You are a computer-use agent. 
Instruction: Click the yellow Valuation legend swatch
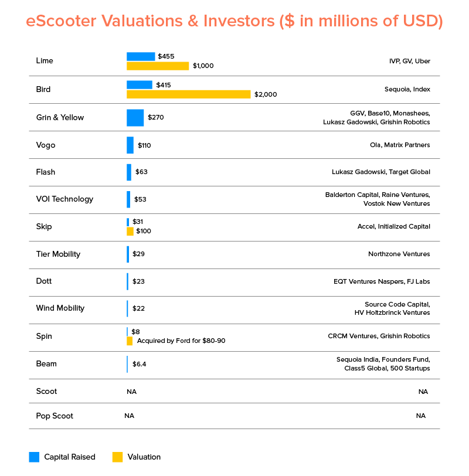(x=117, y=457)
